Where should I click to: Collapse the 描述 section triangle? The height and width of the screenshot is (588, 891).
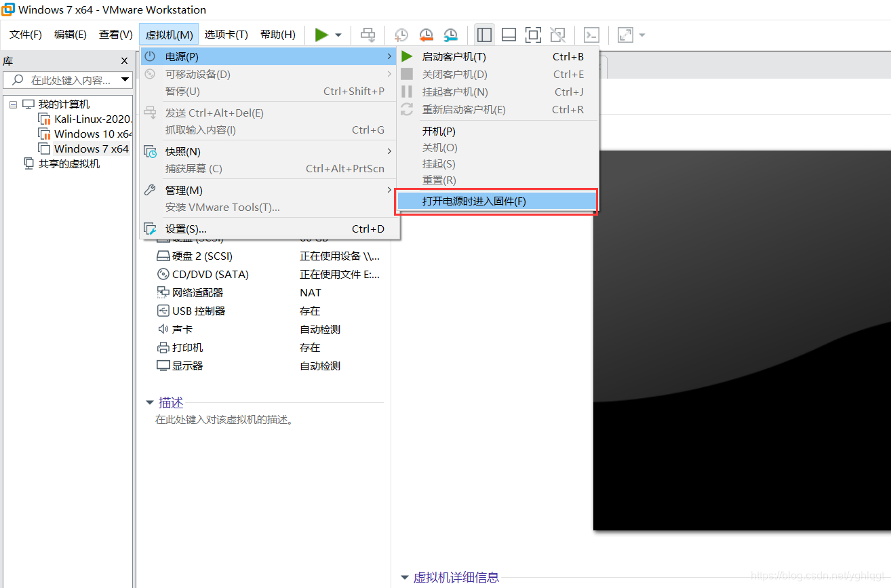[x=150, y=402]
